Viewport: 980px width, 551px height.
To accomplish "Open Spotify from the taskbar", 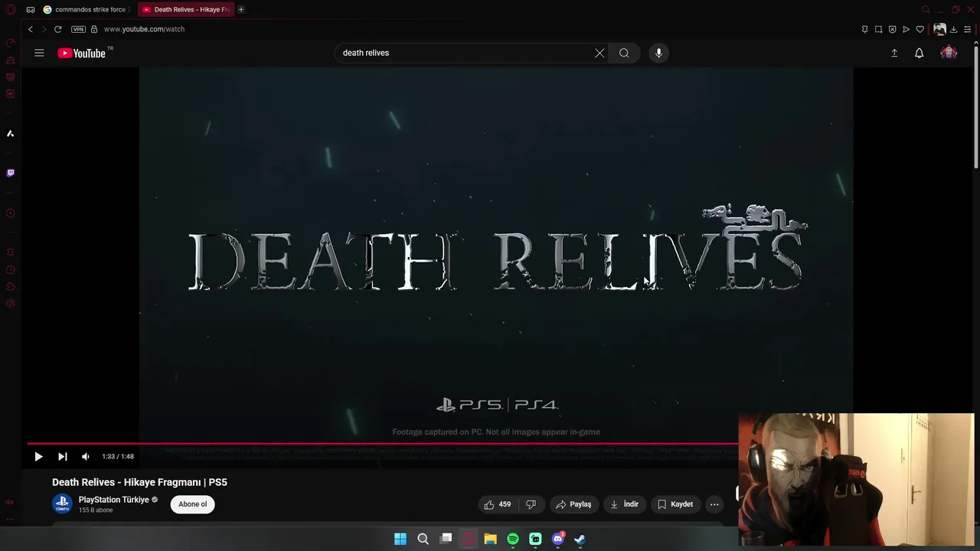I will (513, 539).
